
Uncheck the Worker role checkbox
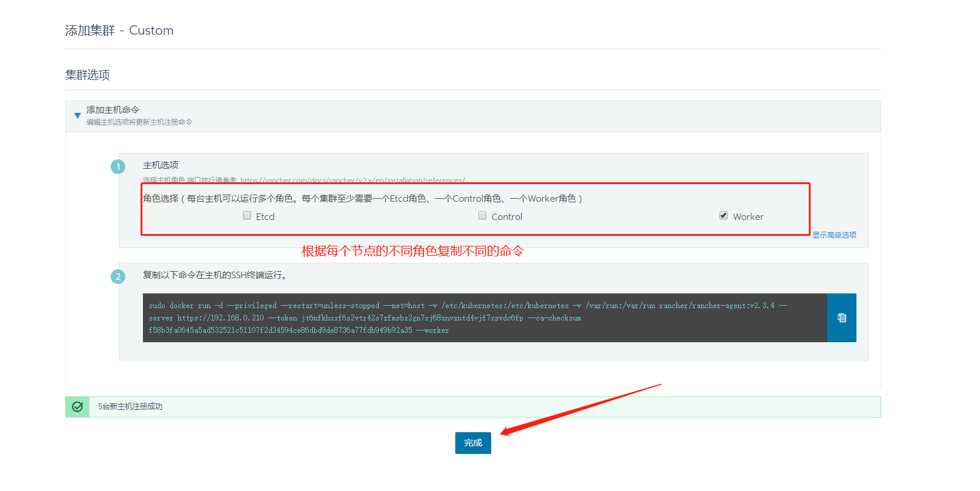pyautogui.click(x=724, y=216)
